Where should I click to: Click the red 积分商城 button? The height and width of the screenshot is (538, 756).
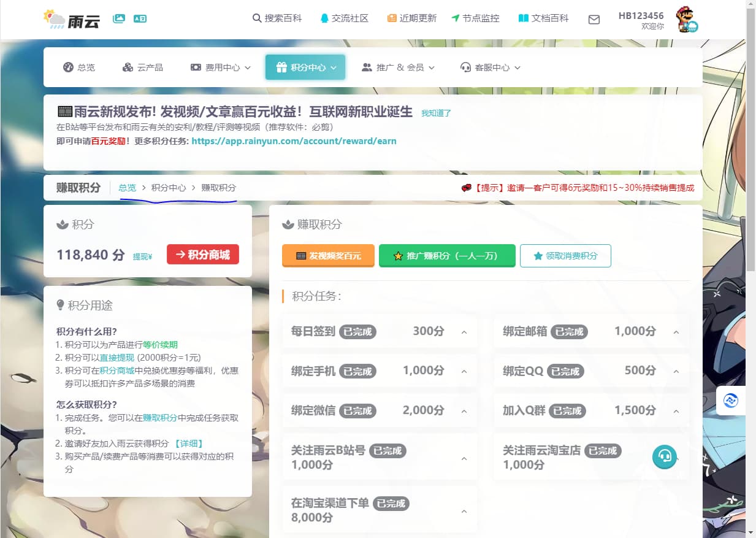point(203,255)
